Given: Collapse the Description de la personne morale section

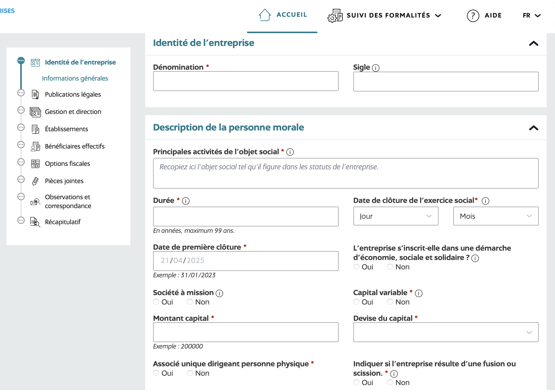Looking at the screenshot, I should pyautogui.click(x=533, y=128).
